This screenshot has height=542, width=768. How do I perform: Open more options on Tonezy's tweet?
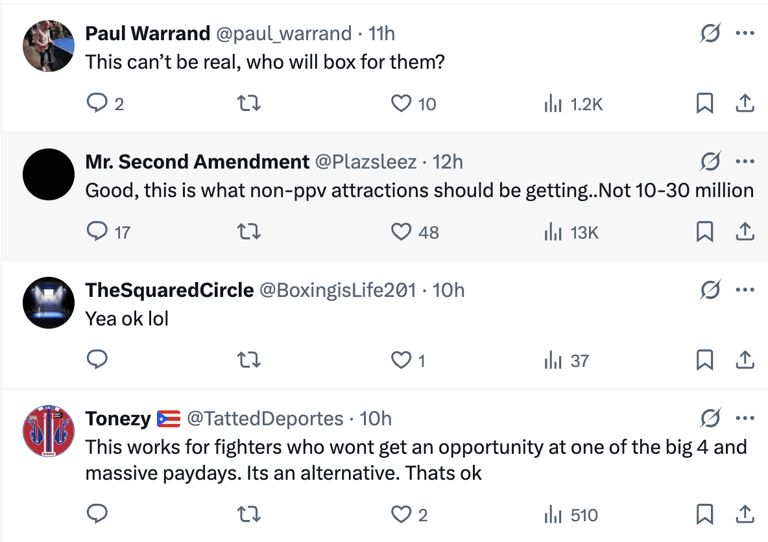(744, 418)
